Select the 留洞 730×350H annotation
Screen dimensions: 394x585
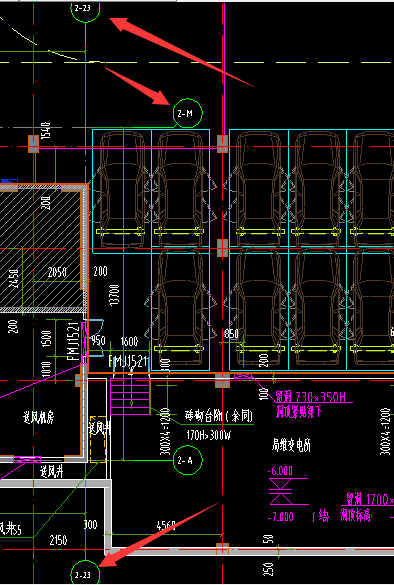click(x=313, y=397)
